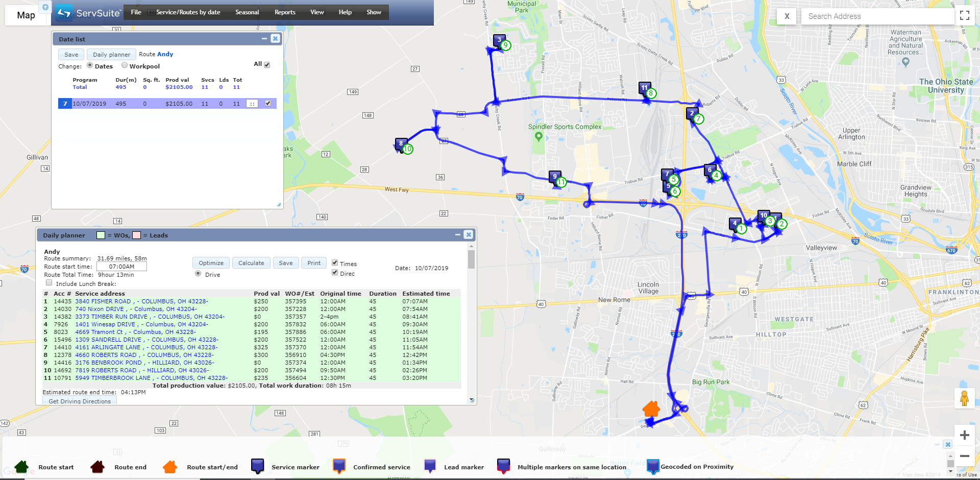Select the Drive radio button

[198, 274]
